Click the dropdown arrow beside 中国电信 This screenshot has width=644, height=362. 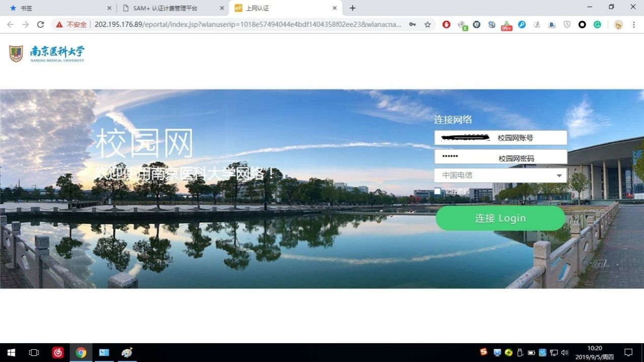[559, 176]
